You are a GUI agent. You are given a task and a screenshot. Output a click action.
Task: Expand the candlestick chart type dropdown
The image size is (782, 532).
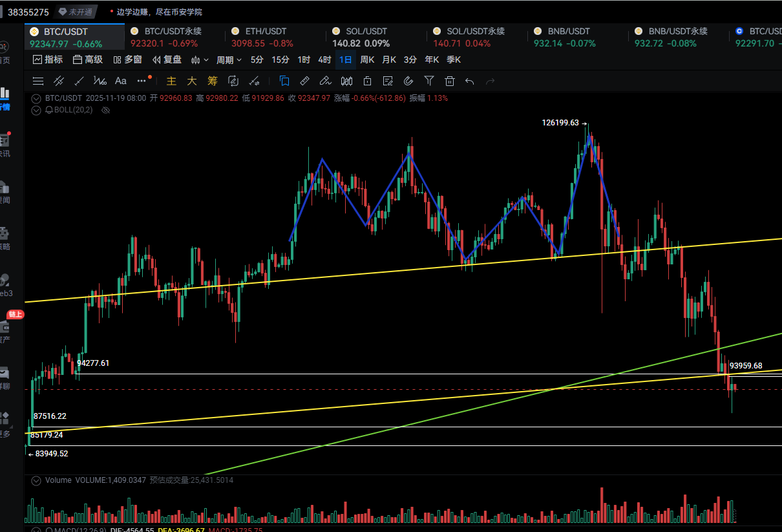[x=200, y=59]
